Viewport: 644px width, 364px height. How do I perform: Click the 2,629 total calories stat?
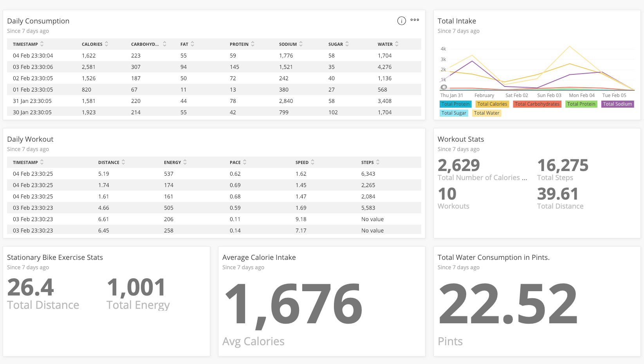[x=459, y=166]
